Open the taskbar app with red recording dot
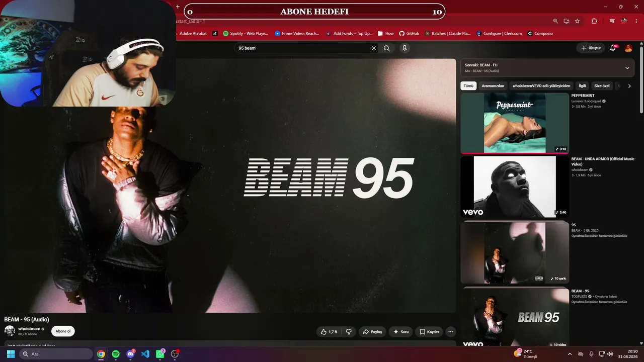 (x=175, y=354)
